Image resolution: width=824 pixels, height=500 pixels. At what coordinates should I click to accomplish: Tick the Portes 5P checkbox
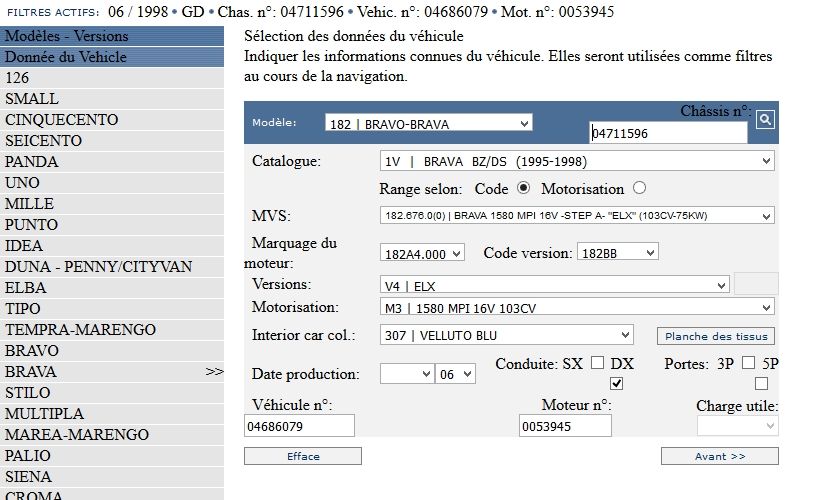761,384
